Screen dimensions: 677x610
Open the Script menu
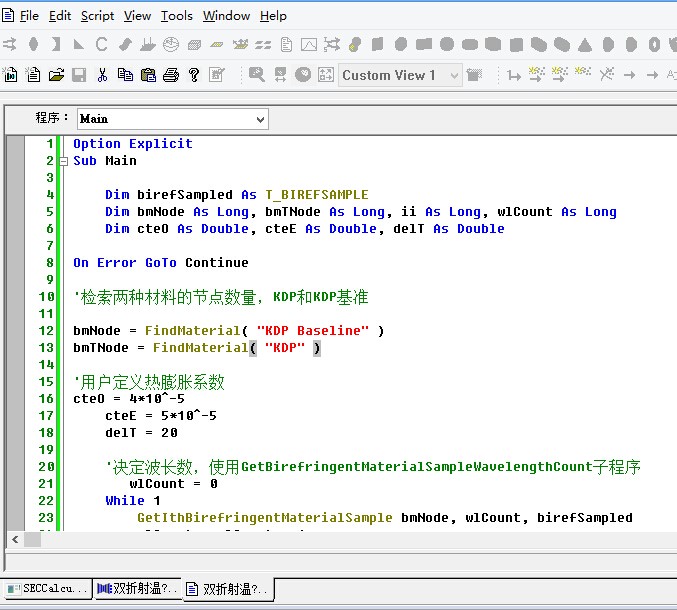coord(97,15)
